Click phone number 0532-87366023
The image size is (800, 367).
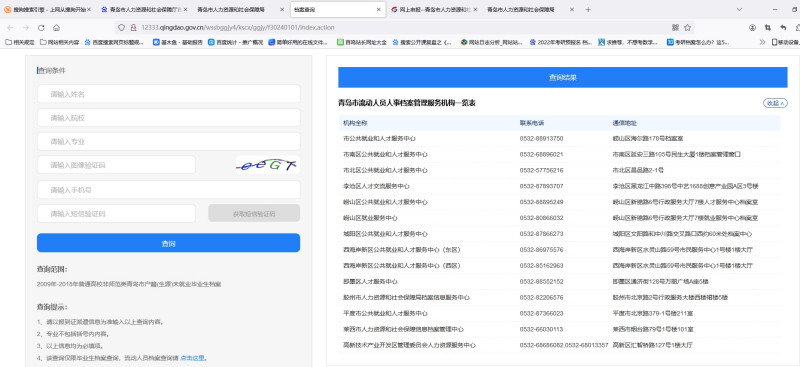(x=541, y=313)
